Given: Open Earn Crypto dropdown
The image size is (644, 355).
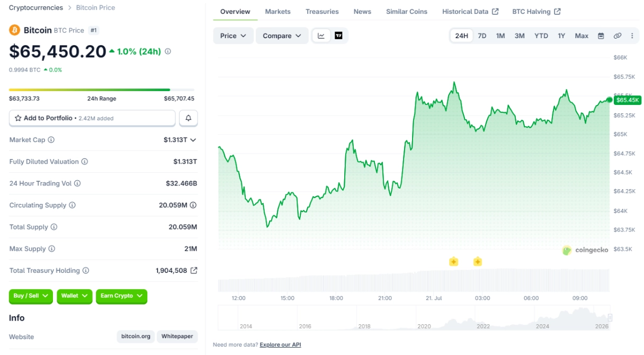Looking at the screenshot, I should click(121, 296).
